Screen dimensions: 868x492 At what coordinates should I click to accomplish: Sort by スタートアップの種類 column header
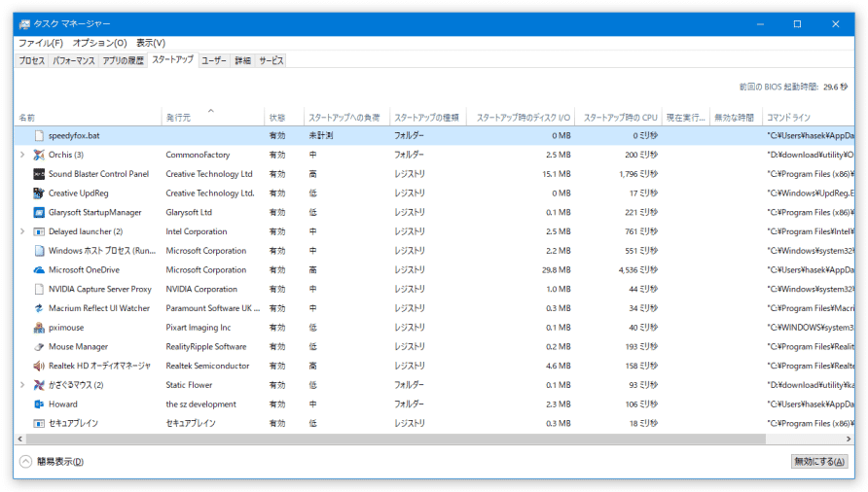(x=428, y=118)
